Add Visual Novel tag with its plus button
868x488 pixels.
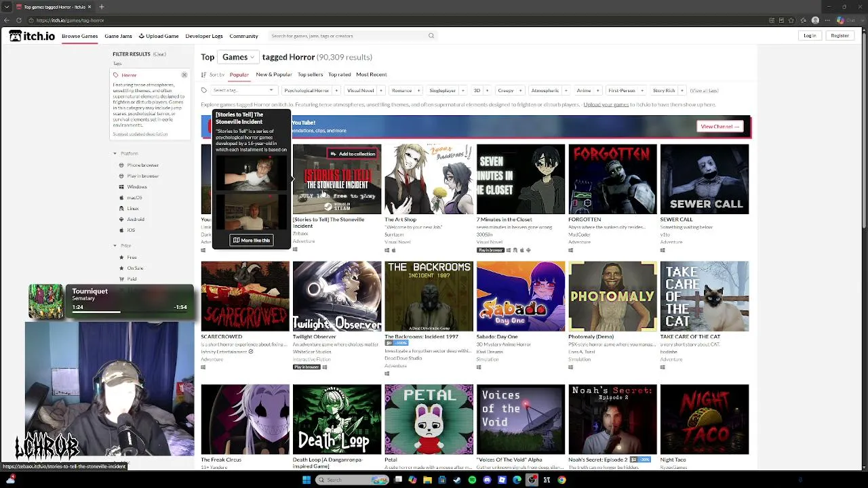(380, 91)
